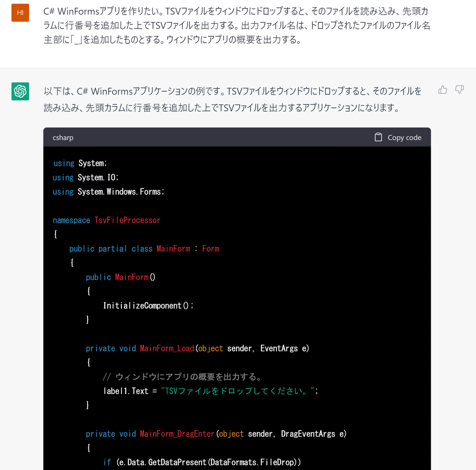Click the MainForm_DragEnter method name

(x=177, y=434)
